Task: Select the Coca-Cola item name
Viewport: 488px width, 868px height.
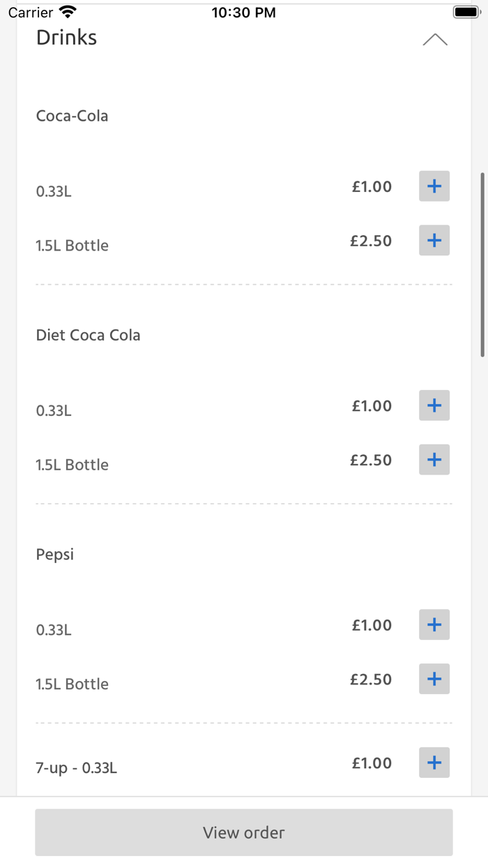Action: (72, 116)
